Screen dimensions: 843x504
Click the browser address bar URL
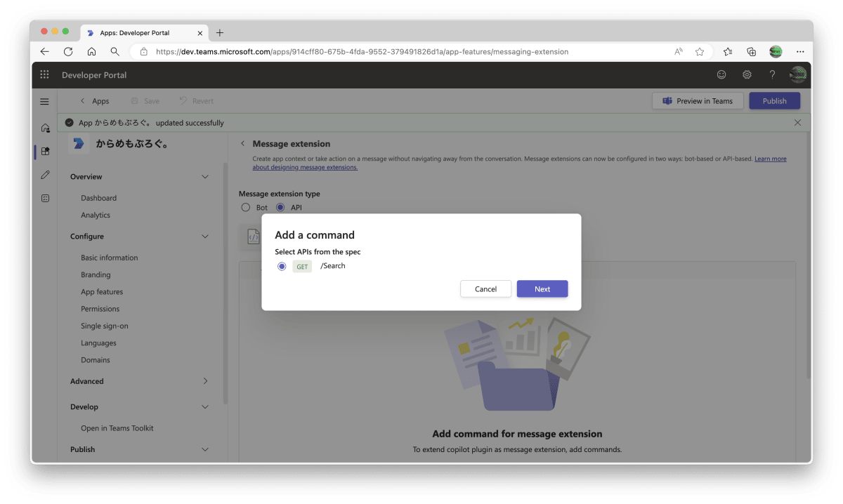[362, 51]
